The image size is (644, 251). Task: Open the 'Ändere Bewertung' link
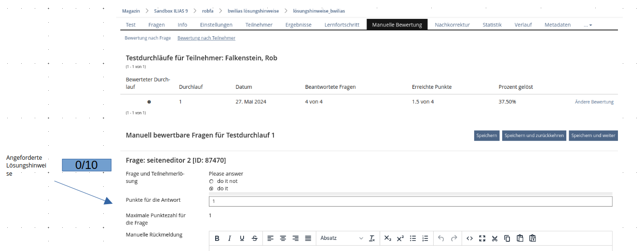[x=594, y=102]
